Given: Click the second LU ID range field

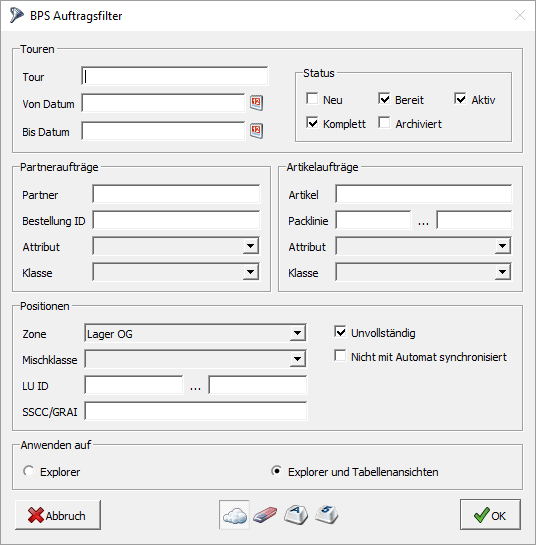Looking at the screenshot, I should click(x=258, y=385).
